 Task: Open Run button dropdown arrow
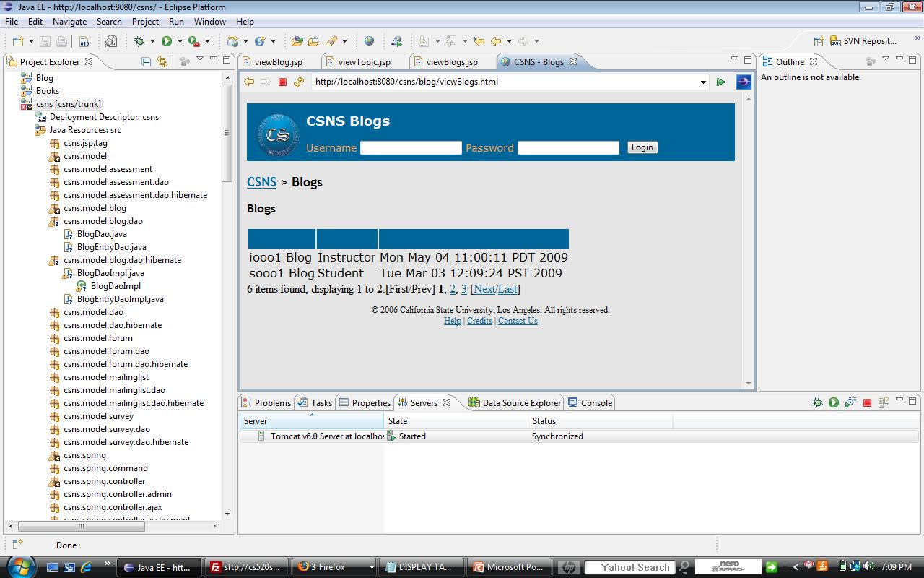pos(179,41)
